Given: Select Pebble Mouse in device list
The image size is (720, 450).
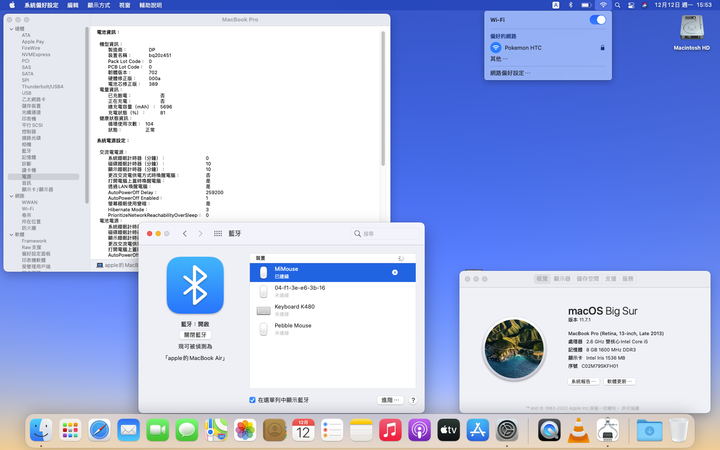Looking at the screenshot, I should click(x=332, y=329).
